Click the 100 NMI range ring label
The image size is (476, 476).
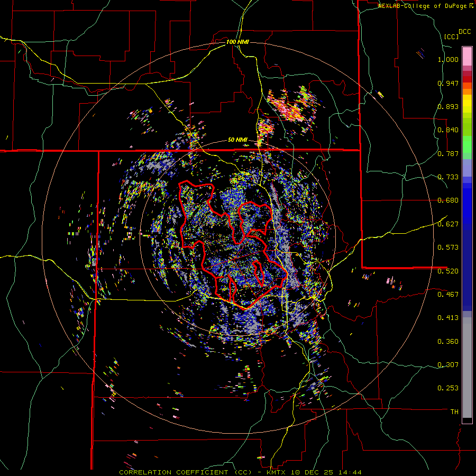pos(237,42)
